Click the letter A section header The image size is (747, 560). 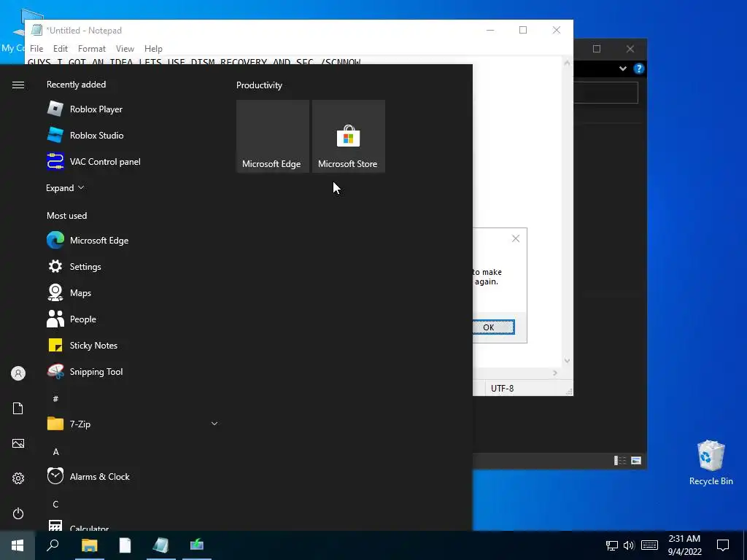tap(55, 451)
